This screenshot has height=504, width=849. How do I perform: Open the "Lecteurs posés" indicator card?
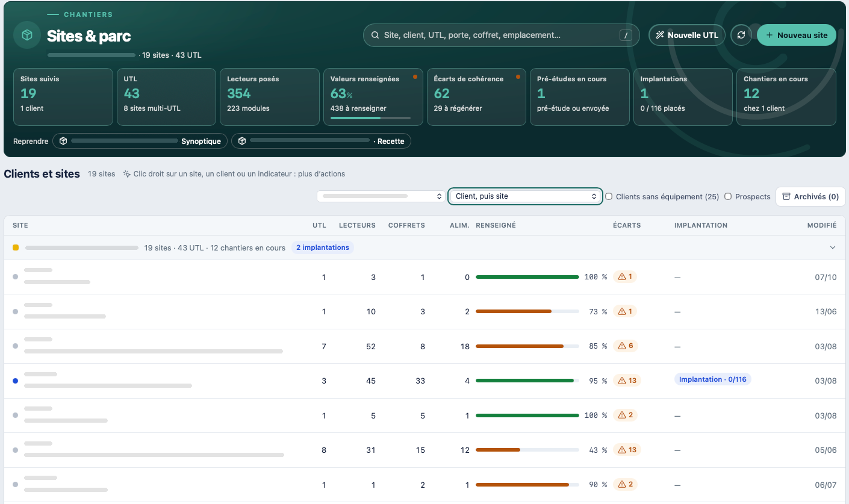coord(270,97)
